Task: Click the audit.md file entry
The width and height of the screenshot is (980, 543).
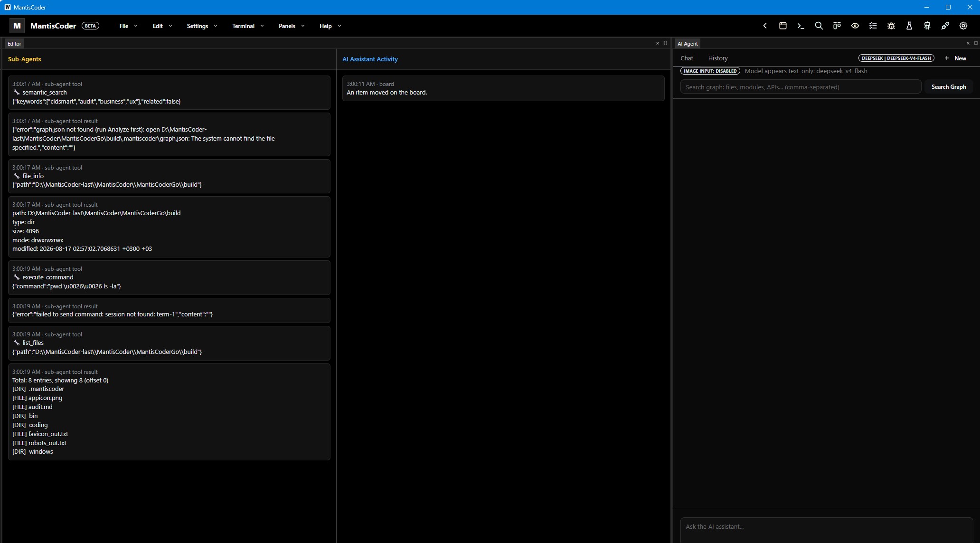Action: tap(32, 407)
